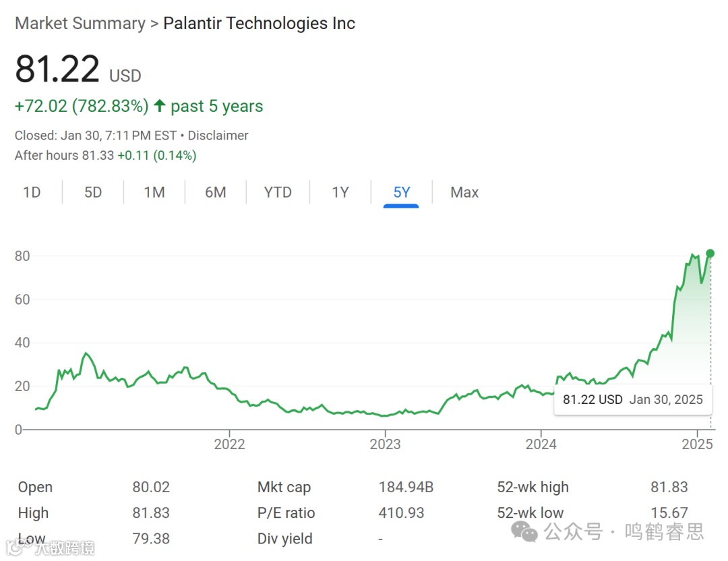
Task: Show the YTD price chart
Action: pos(278,193)
